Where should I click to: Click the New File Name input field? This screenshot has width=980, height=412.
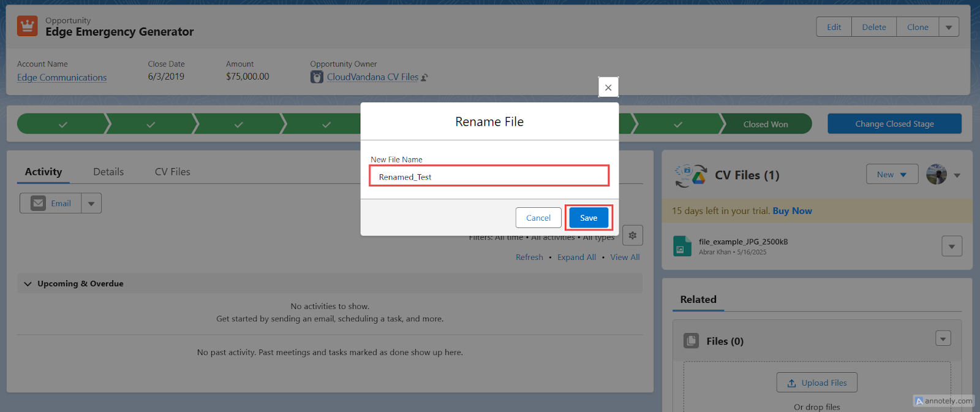click(x=489, y=177)
